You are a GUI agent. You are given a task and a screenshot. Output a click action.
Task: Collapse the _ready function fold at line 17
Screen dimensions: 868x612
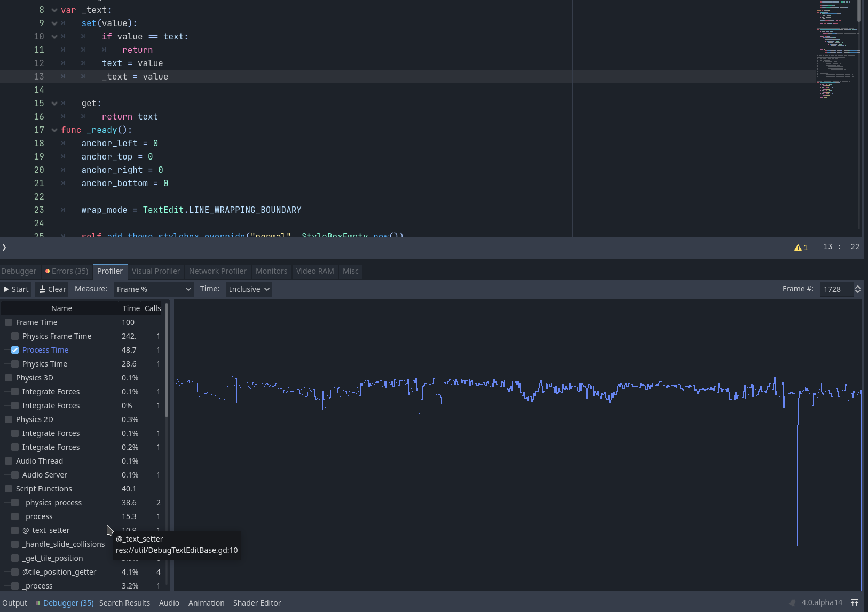(x=54, y=130)
